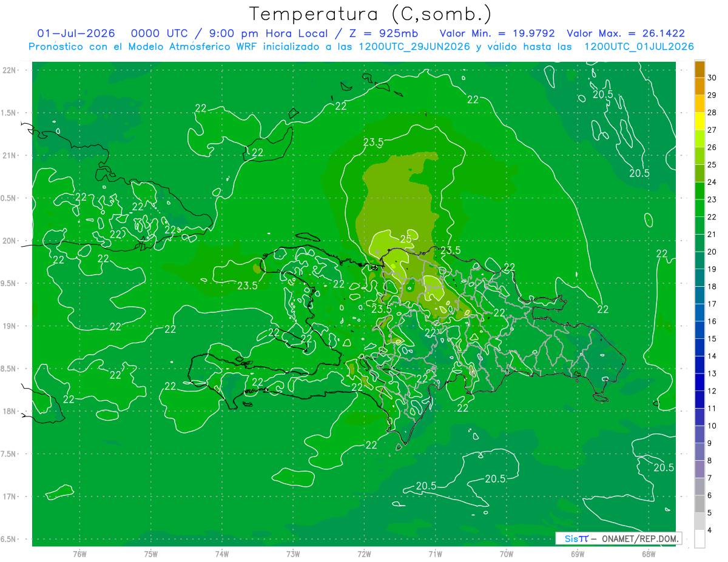Click the "9:00 pm Hora Local" text
Image resolution: width=728 pixels, height=562 pixels.
click(x=269, y=33)
